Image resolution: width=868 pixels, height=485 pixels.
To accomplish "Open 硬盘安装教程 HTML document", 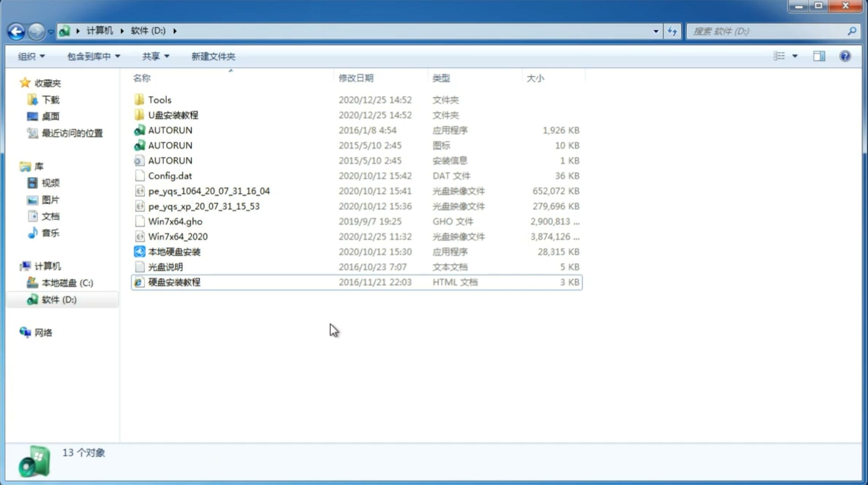I will point(174,282).
